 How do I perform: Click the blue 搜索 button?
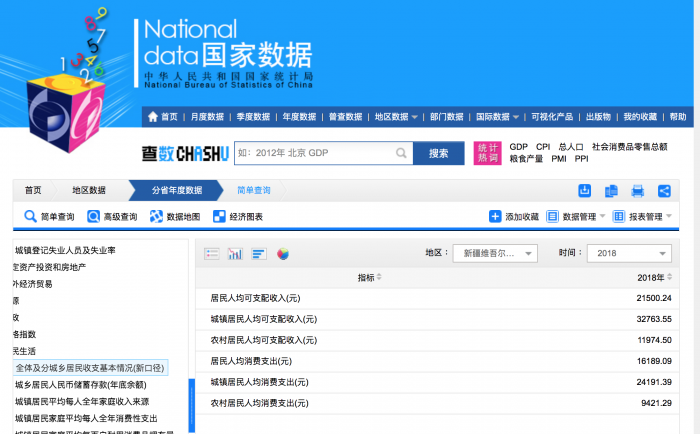coord(438,154)
